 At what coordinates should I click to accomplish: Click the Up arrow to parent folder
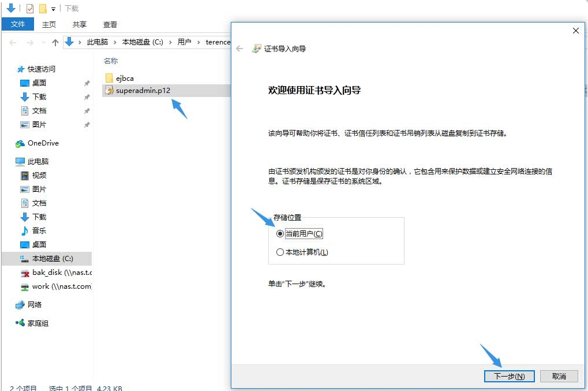pyautogui.click(x=55, y=42)
